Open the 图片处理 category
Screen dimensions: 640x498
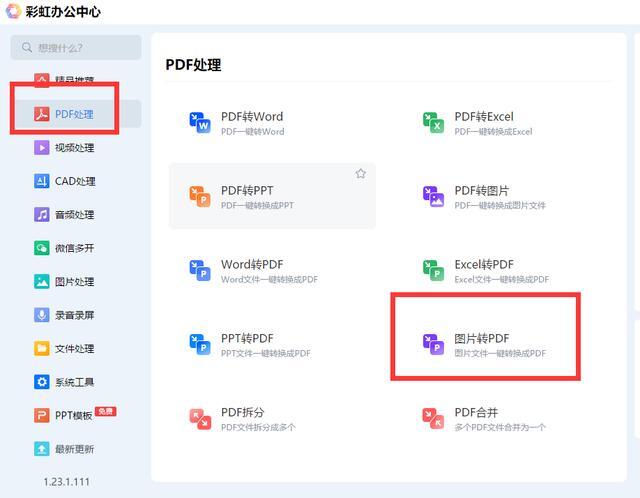(75, 282)
